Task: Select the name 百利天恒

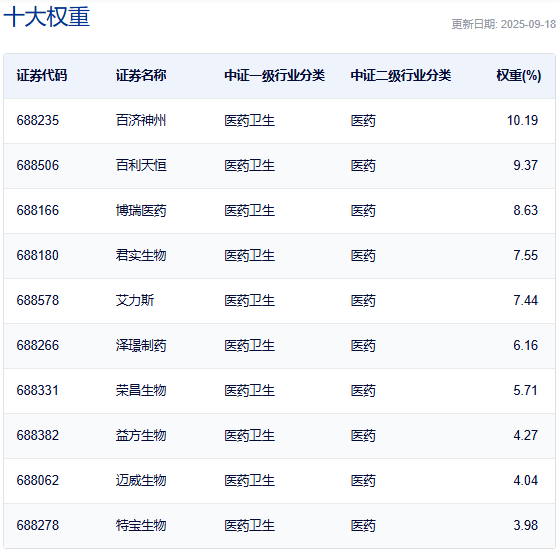Action: click(x=141, y=165)
